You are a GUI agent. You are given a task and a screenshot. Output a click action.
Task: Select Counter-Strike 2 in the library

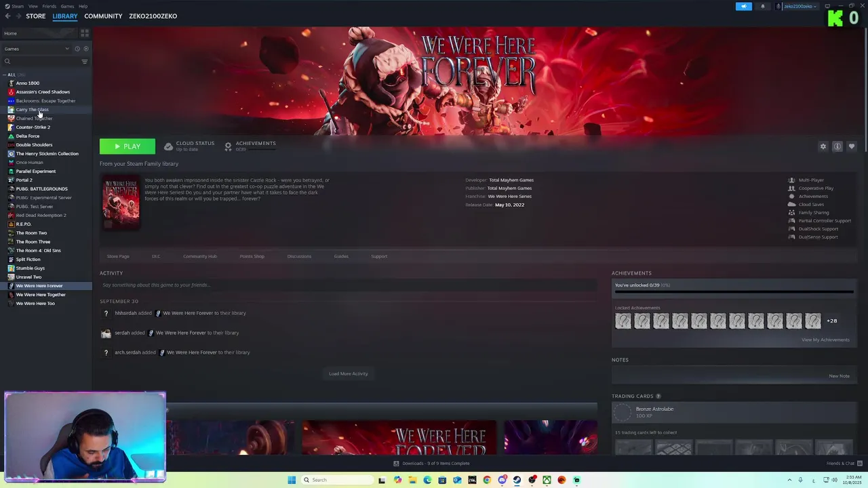point(33,127)
